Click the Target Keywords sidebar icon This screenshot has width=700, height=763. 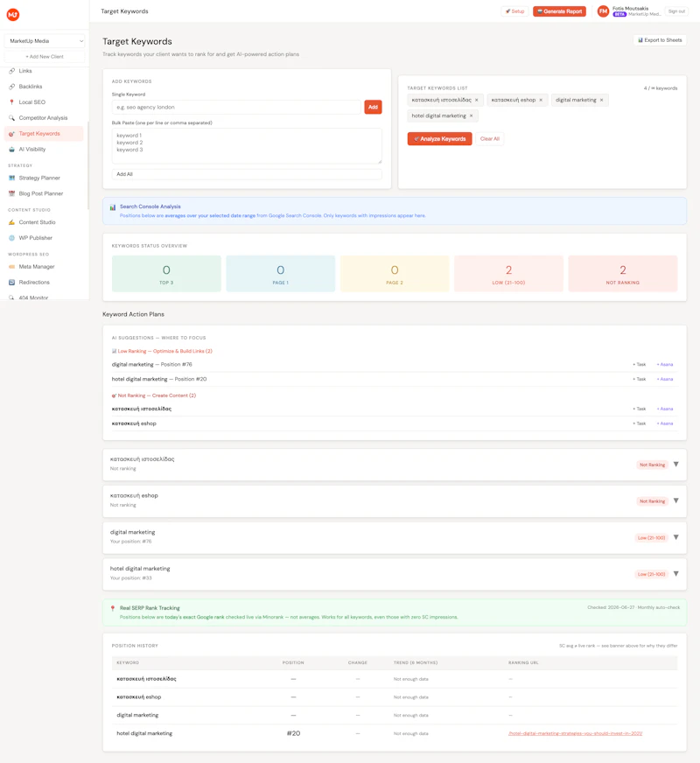point(11,134)
